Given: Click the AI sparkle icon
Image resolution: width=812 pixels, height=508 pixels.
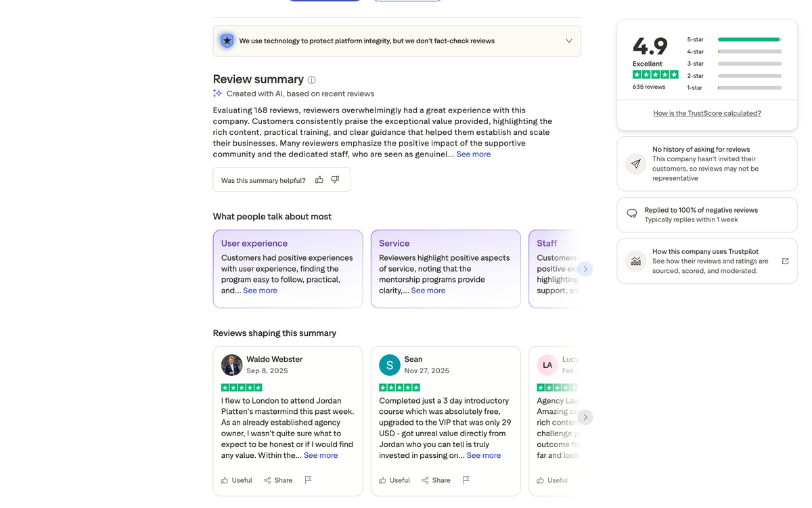Looking at the screenshot, I should [x=218, y=93].
